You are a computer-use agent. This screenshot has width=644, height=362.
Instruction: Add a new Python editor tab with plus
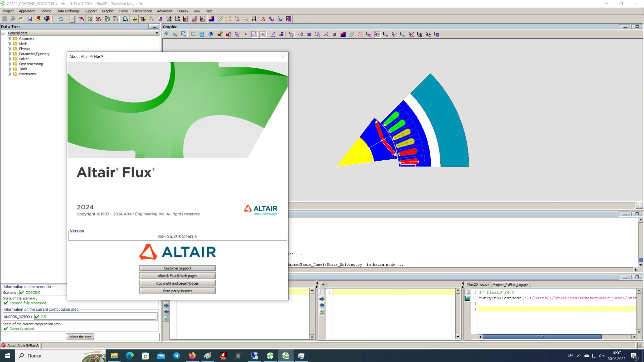(x=323, y=285)
